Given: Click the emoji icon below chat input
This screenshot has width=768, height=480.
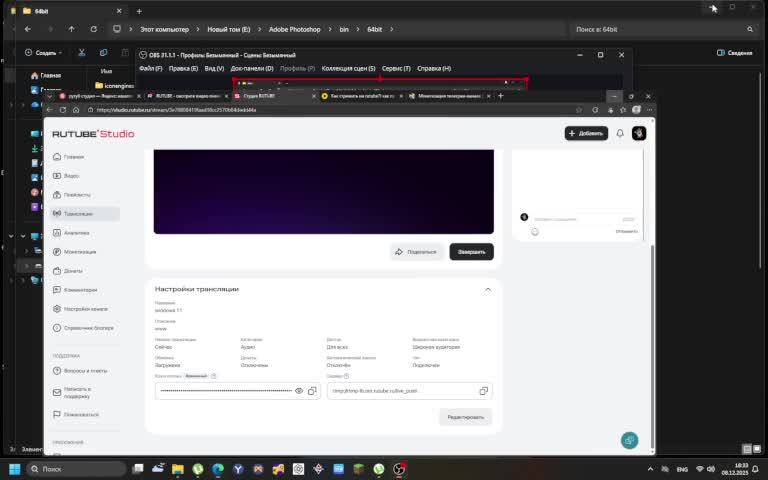Looking at the screenshot, I should point(535,232).
